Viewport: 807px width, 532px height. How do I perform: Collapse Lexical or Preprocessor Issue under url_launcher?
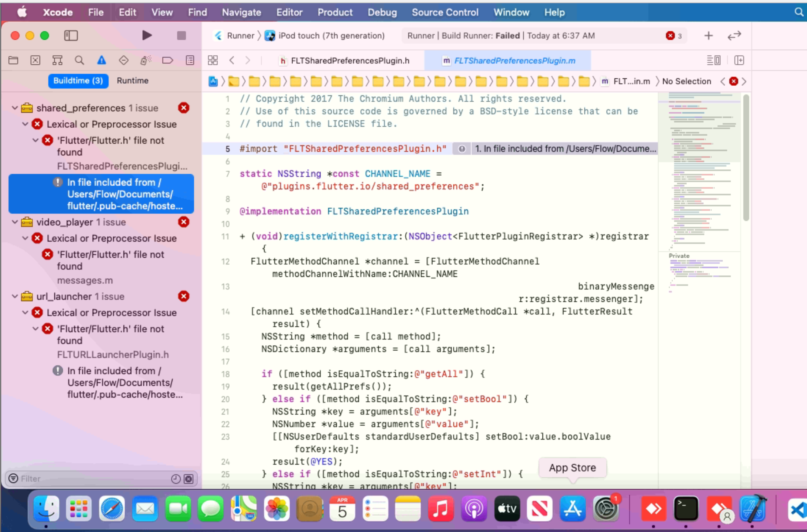25,312
